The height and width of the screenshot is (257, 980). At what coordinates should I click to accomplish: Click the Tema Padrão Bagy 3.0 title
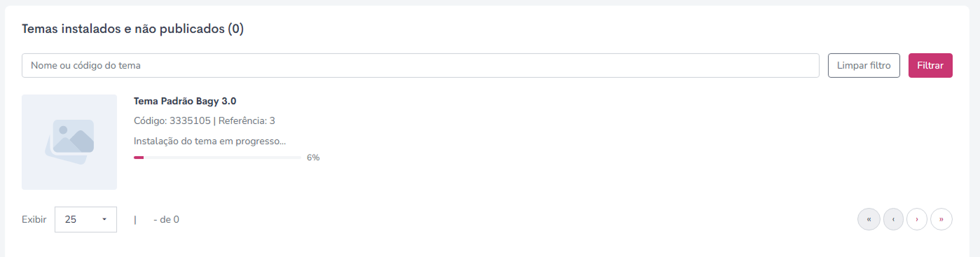(x=185, y=101)
